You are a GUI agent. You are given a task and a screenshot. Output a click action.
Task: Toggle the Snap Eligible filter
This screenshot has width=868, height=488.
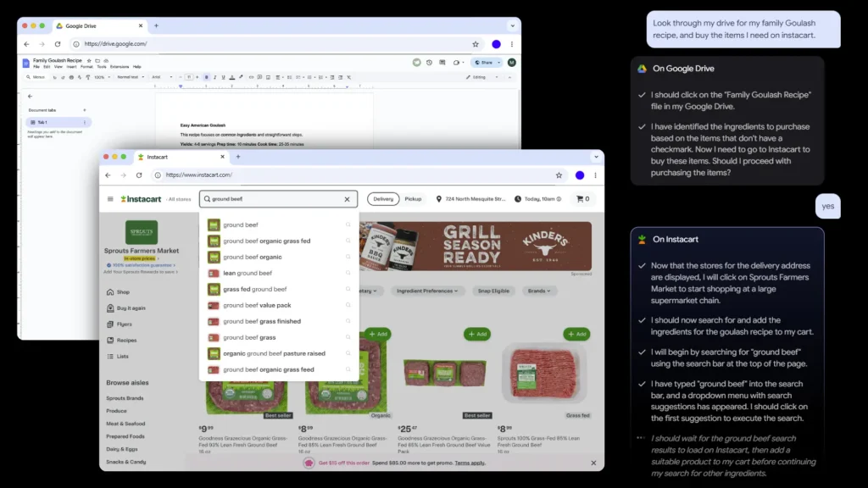coord(494,291)
